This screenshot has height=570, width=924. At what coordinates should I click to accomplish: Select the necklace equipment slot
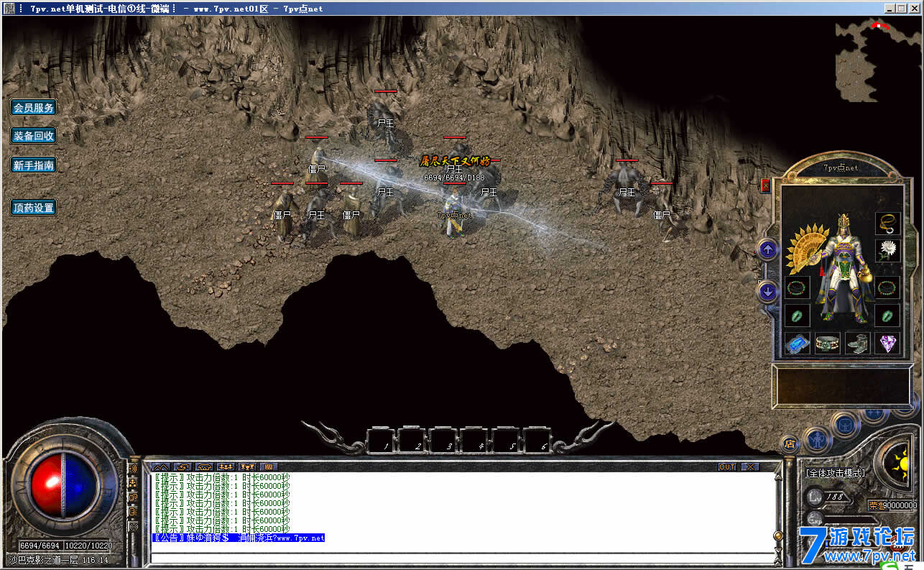click(x=888, y=224)
